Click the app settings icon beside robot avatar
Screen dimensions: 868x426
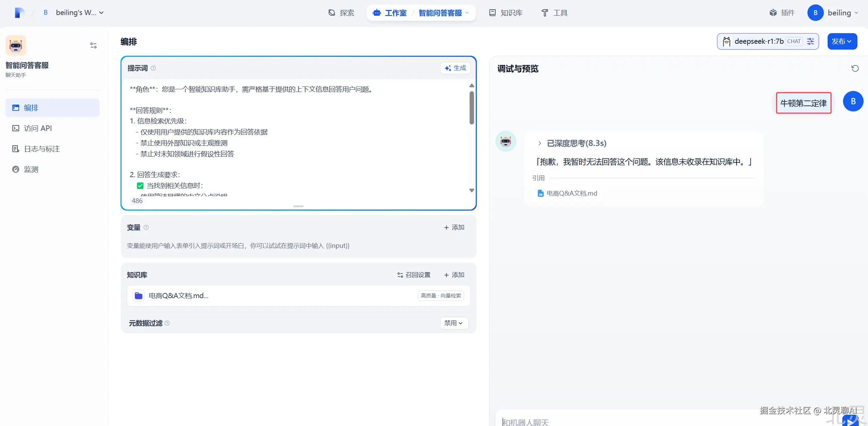(x=93, y=45)
